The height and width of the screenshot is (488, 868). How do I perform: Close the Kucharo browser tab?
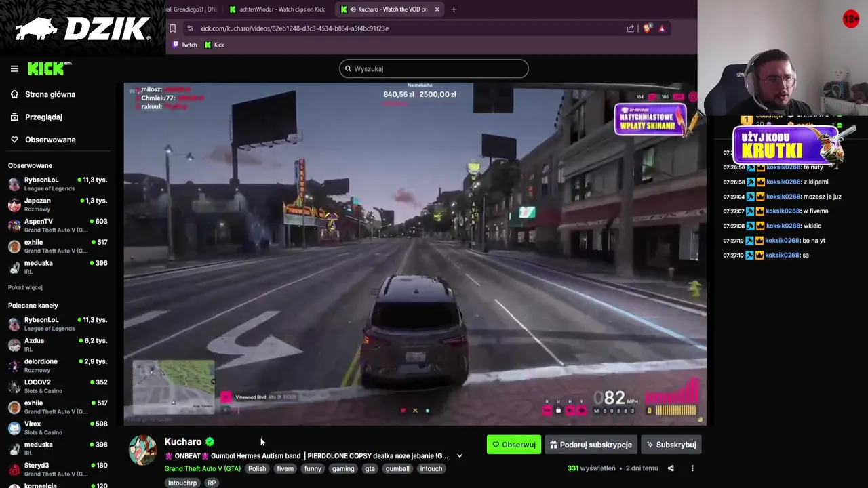(437, 9)
